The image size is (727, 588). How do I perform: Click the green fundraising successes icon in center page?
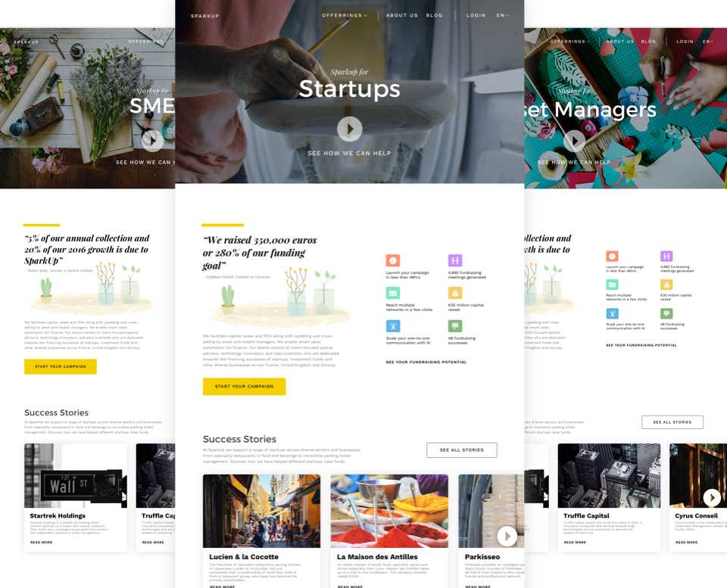(x=455, y=325)
